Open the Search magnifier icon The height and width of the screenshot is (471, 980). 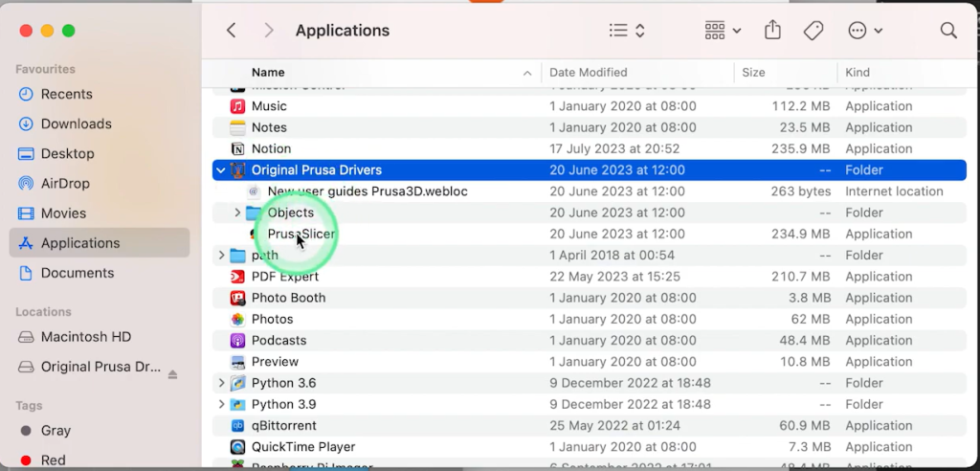point(948,31)
